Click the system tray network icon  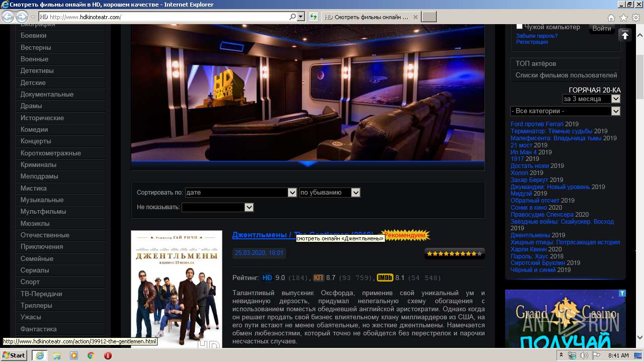click(573, 355)
